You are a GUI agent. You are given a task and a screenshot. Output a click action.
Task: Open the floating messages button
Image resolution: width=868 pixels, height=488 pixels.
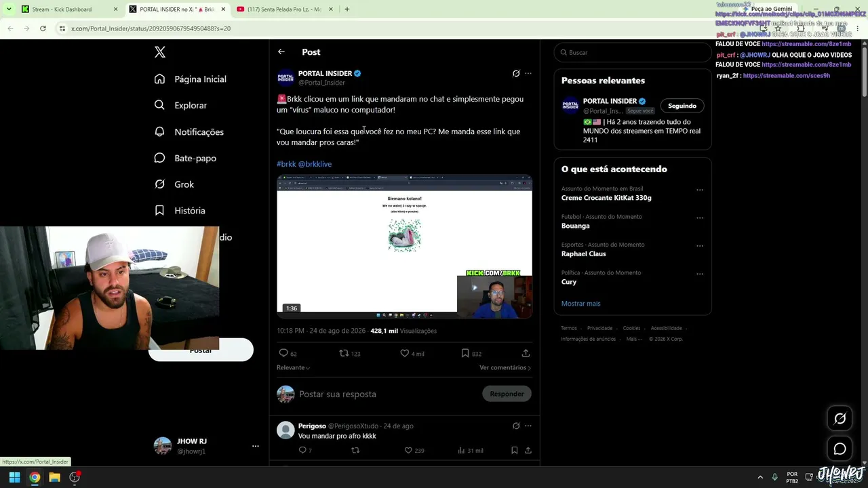(840, 449)
